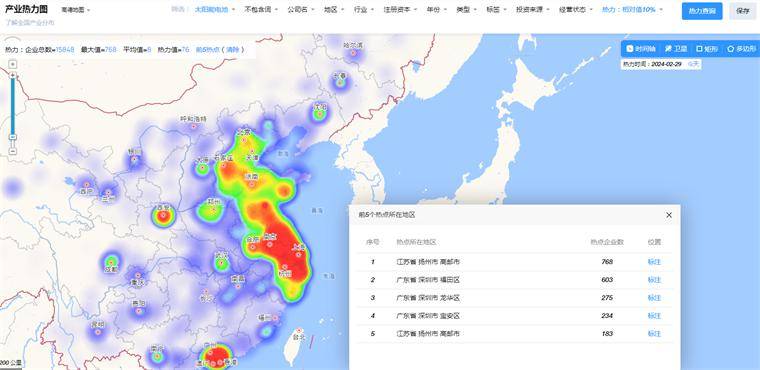Close the 前5个热点所在地区 popup
760x370 pixels.
click(x=669, y=215)
